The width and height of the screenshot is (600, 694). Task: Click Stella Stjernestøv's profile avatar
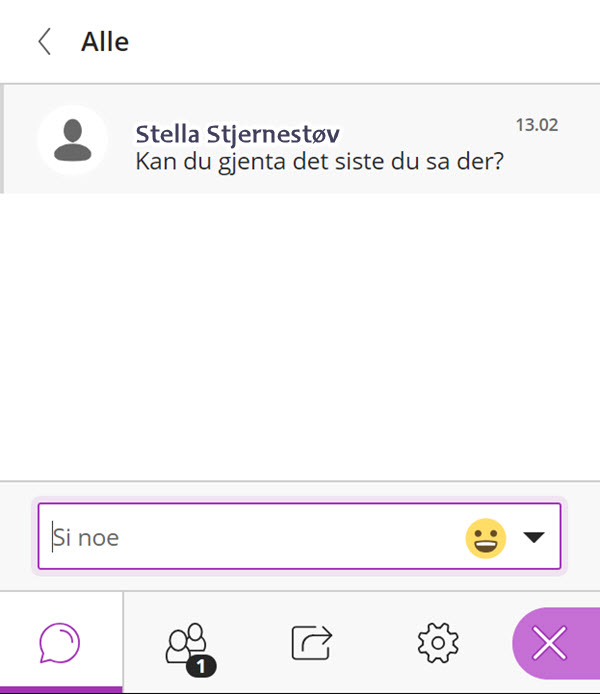pos(73,140)
